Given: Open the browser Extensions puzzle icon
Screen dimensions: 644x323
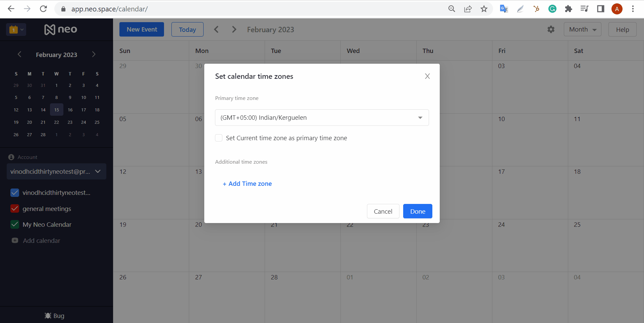Looking at the screenshot, I should tap(568, 9).
